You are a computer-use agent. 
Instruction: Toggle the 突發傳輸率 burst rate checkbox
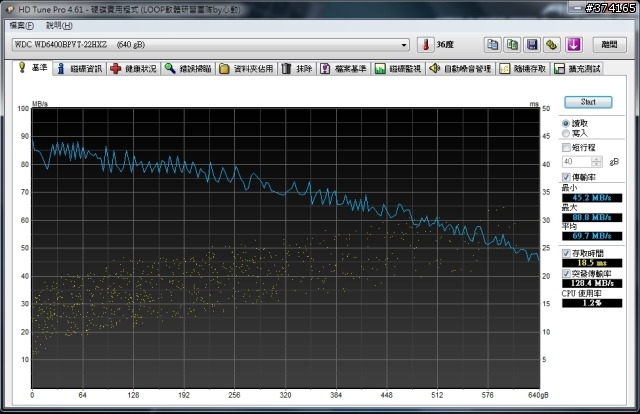(x=566, y=273)
